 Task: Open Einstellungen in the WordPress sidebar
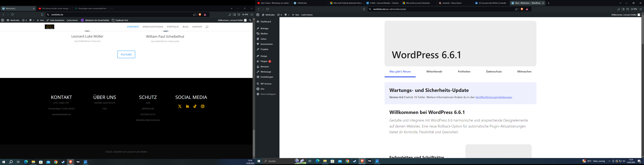click(x=267, y=77)
